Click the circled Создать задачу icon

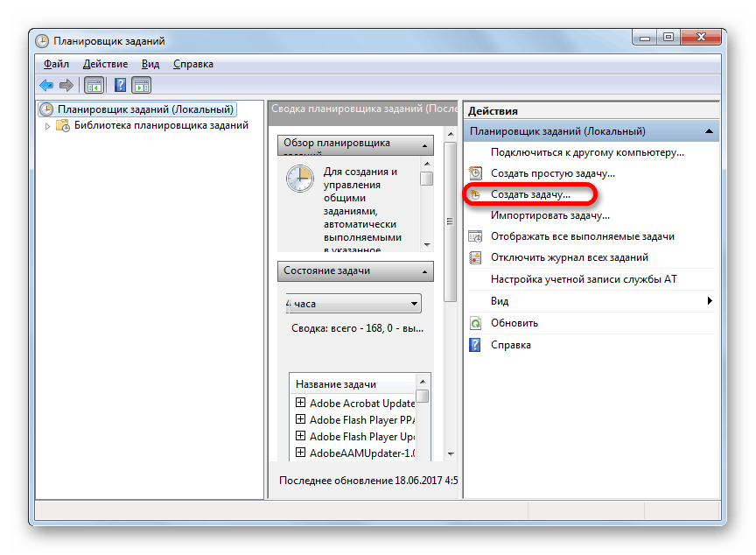[x=477, y=194]
